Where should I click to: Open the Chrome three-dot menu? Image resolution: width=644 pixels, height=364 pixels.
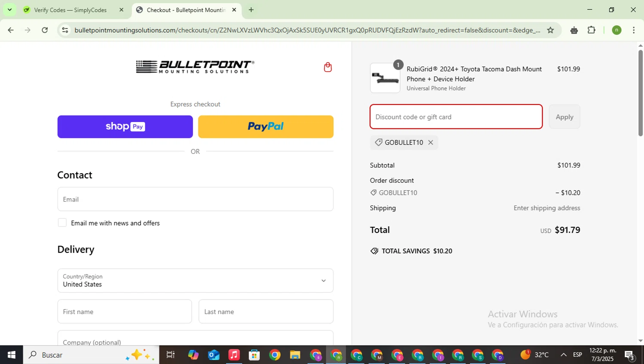tap(634, 30)
